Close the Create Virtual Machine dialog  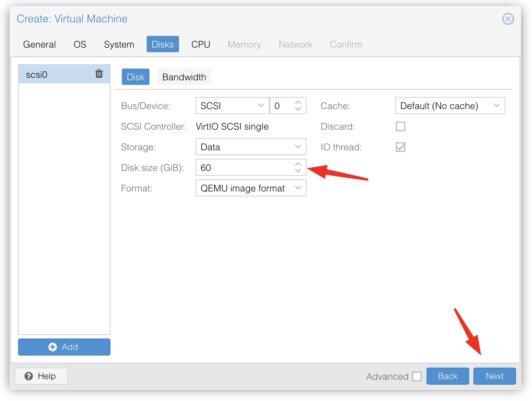click(x=508, y=19)
